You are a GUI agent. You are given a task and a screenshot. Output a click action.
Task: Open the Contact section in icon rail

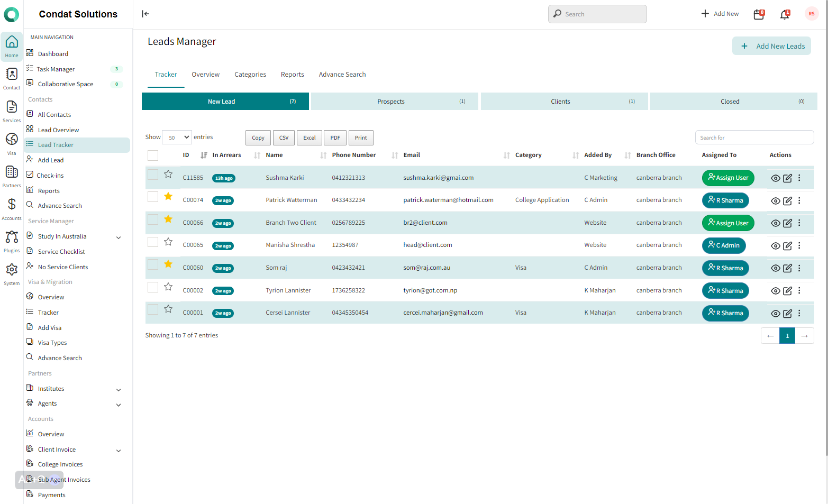coord(12,79)
